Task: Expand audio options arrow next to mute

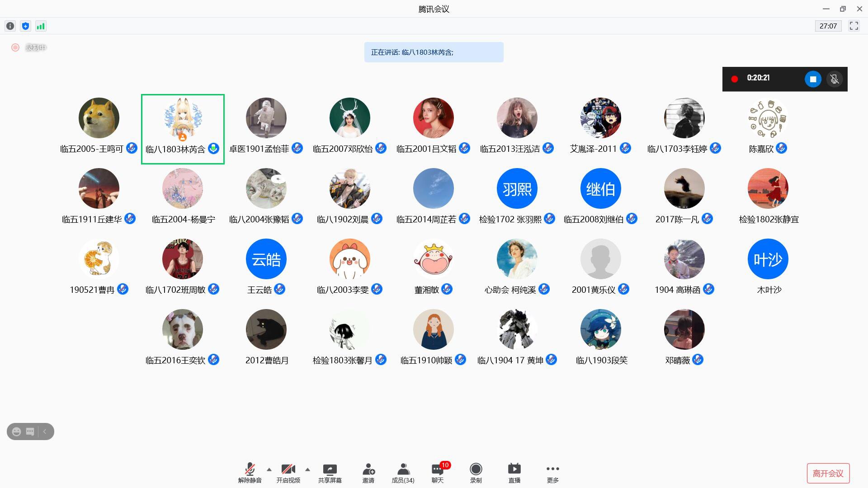Action: [269, 469]
